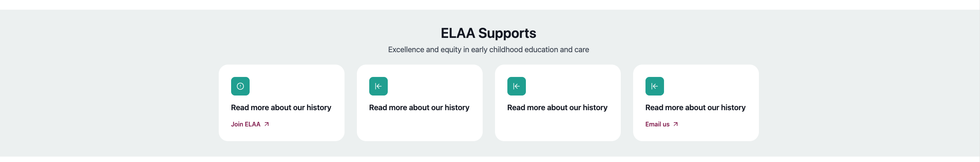Click third card's 'Read more about our history' title
980x162 pixels.
tap(557, 107)
